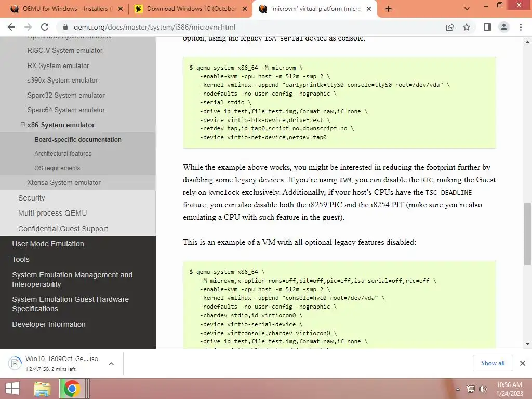Go to Confidential Guest Support section

(63, 229)
